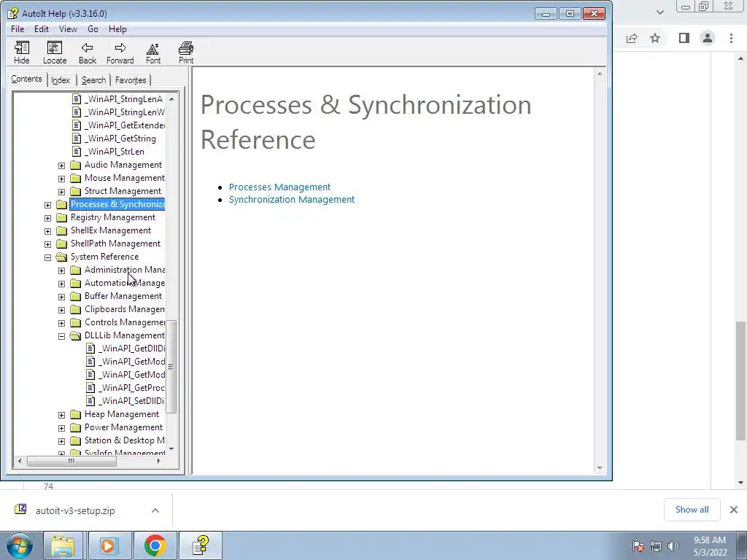Image resolution: width=747 pixels, height=560 pixels.
Task: Expand the Audio Management folder
Action: coord(61,166)
